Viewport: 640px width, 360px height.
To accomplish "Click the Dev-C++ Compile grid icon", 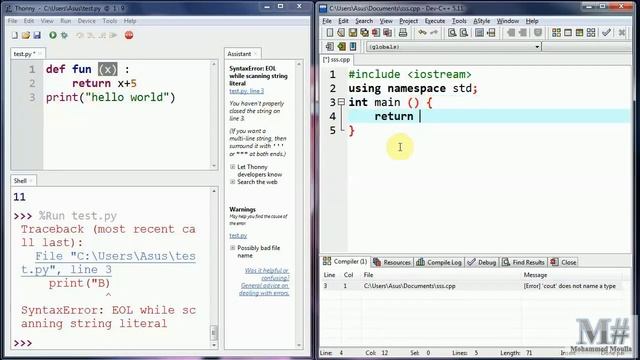I will tap(556, 33).
